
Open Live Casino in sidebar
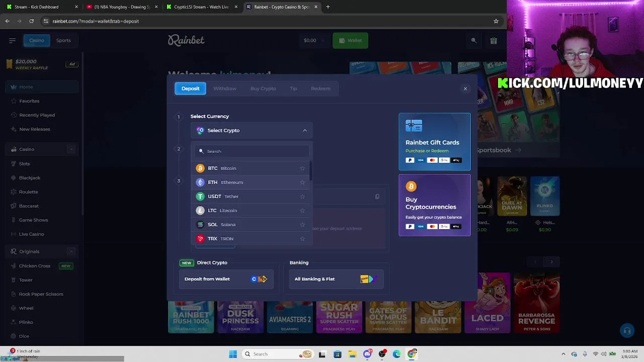(42, 234)
